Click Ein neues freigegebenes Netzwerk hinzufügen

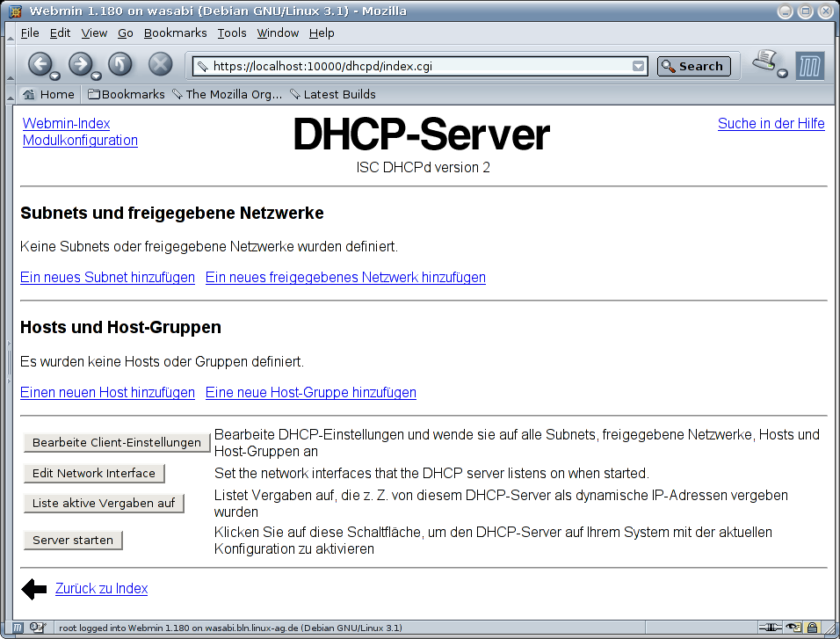coord(345,277)
